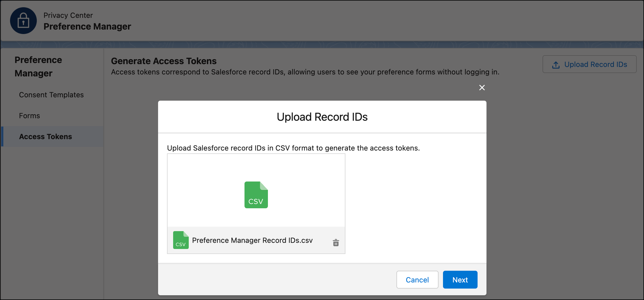Screen dimensions: 644x300
Task: Cancel the Upload Record IDs dialog
Action: (x=417, y=280)
